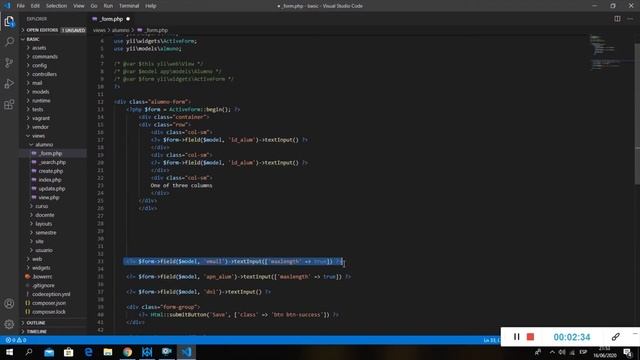The width and height of the screenshot is (640, 360).
Task: Open Microsoft Store from taskbar
Action: pos(69,352)
